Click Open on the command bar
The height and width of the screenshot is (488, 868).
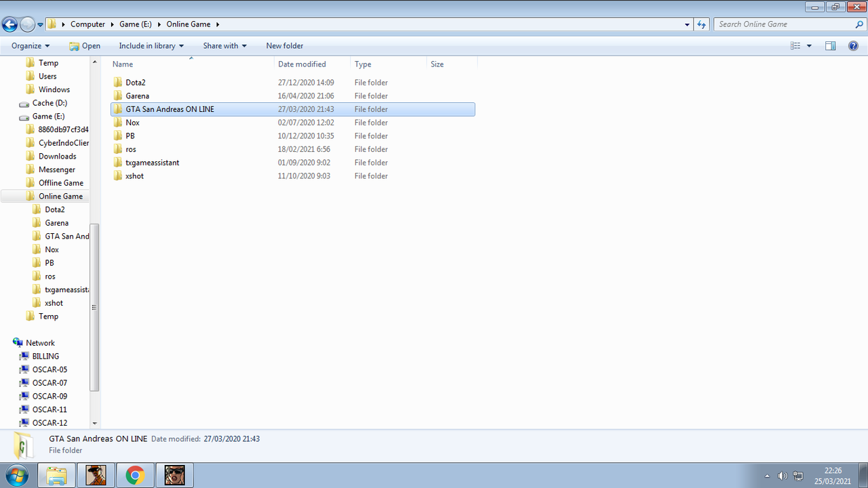click(85, 46)
